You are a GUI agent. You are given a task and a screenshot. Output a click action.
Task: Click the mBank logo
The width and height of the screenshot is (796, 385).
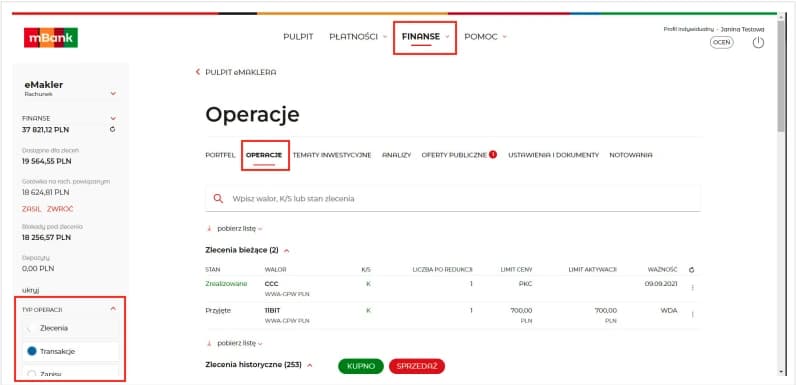(51, 38)
